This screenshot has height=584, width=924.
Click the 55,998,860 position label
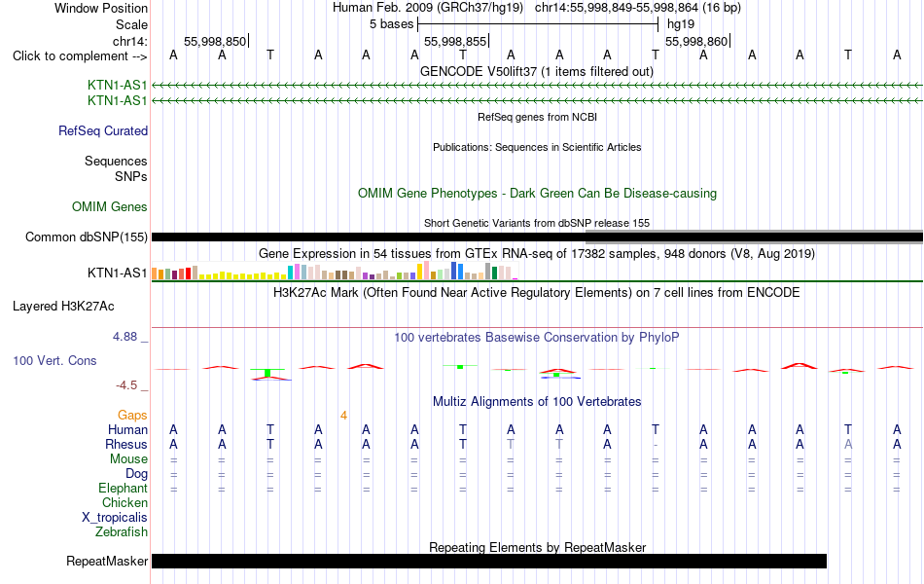point(696,41)
